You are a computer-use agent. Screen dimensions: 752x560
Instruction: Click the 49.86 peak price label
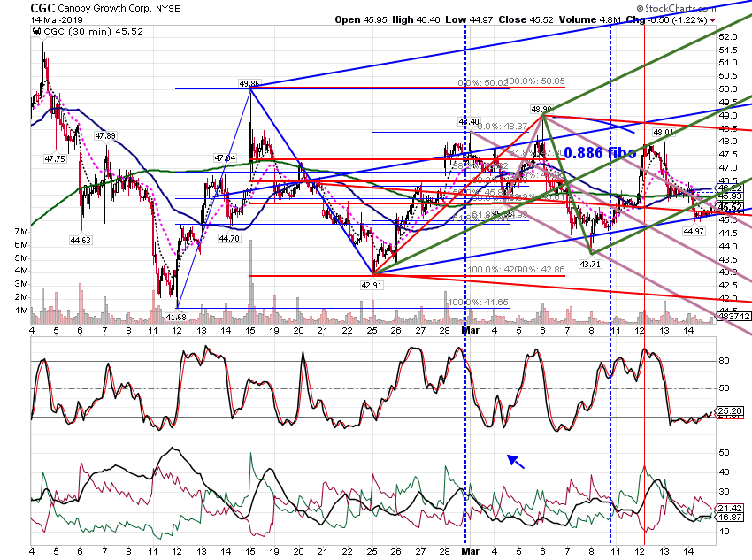pos(249,84)
